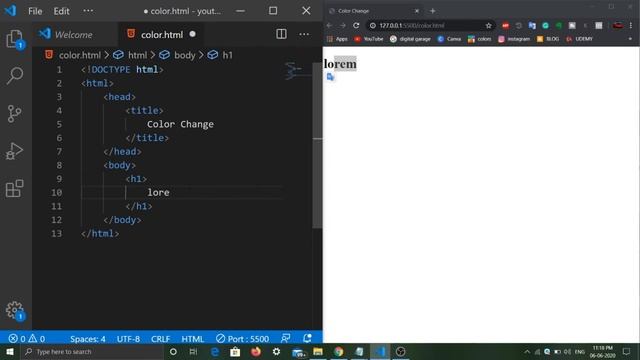The width and height of the screenshot is (640, 360).
Task: Open Firefox from the taskbar
Action: (256, 351)
